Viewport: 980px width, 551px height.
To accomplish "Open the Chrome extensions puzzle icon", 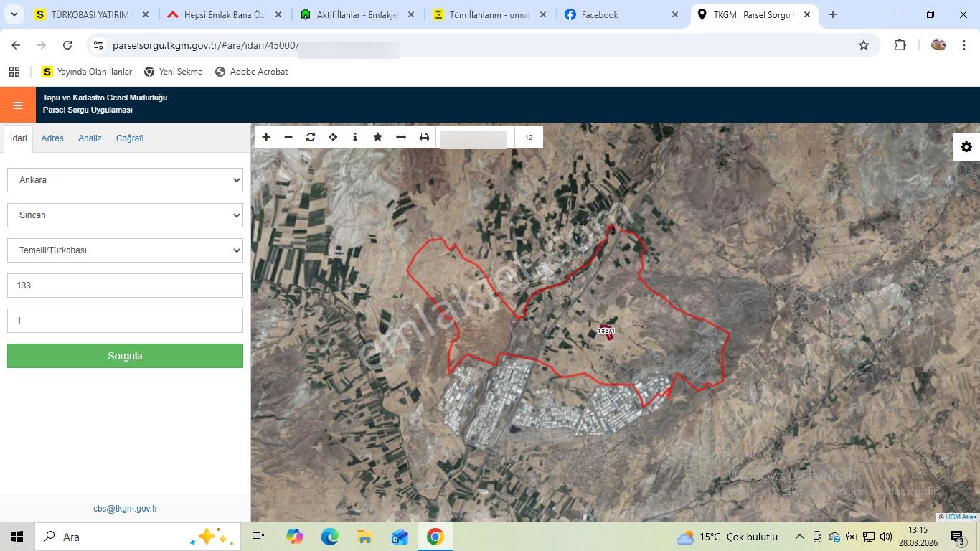I will [x=900, y=45].
